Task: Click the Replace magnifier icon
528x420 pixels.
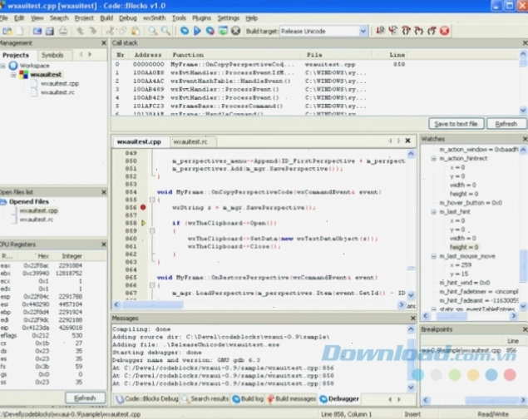Action: click(165, 31)
